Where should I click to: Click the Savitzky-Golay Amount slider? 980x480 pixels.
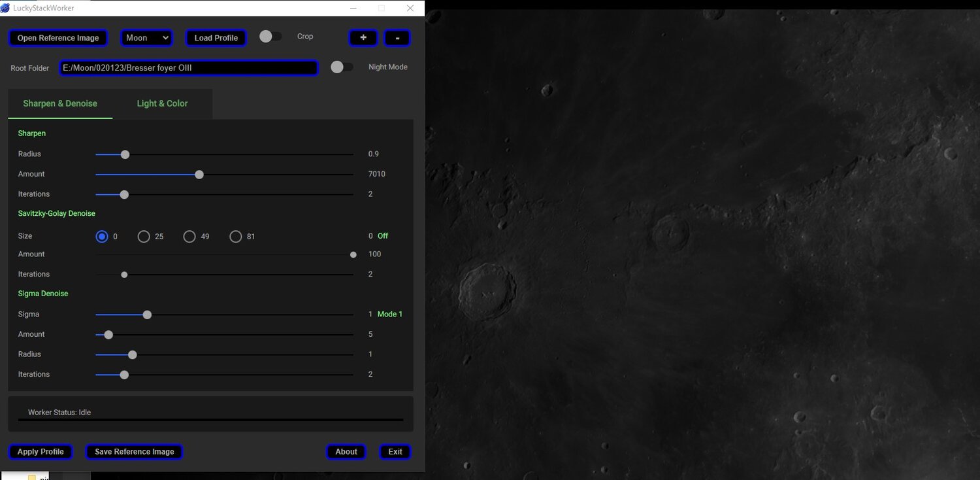(224, 254)
